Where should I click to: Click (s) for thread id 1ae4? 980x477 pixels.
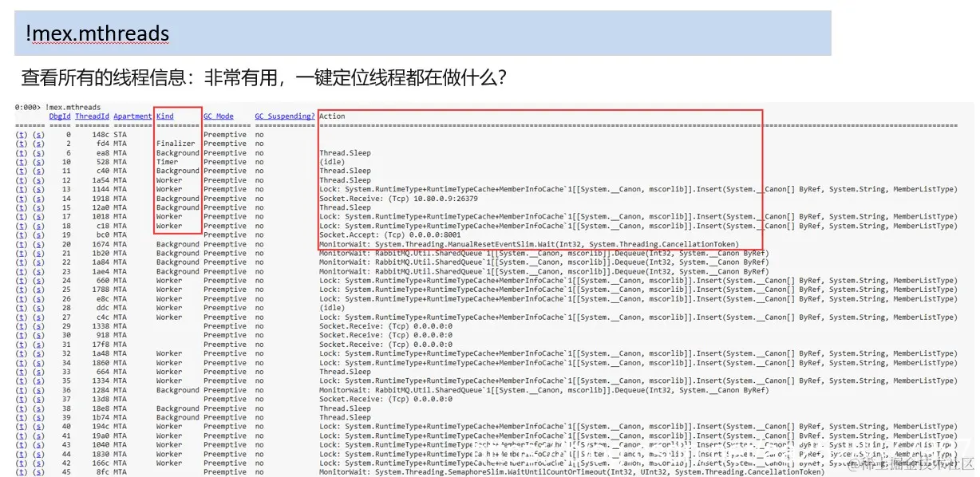[x=38, y=271]
